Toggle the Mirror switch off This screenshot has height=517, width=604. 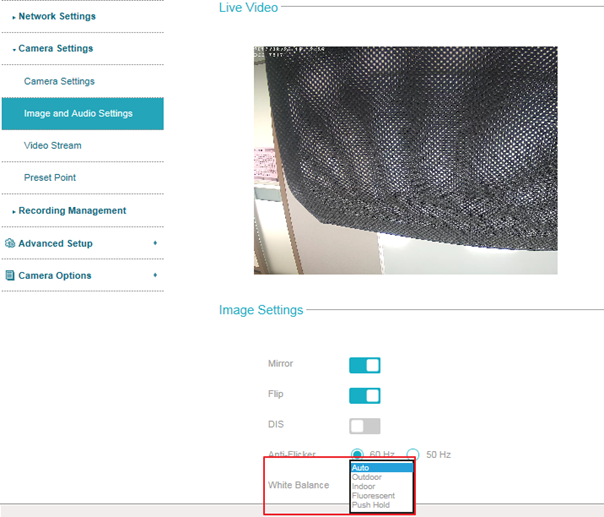[364, 365]
